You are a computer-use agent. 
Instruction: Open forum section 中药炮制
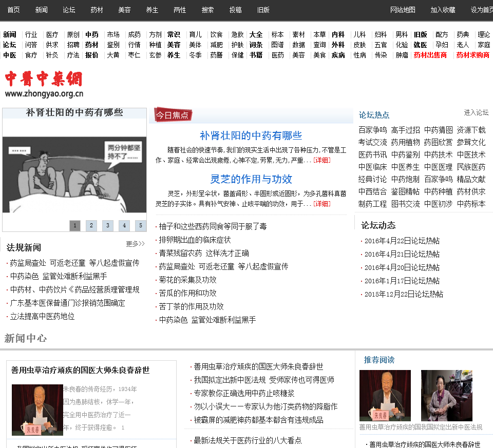(x=405, y=180)
